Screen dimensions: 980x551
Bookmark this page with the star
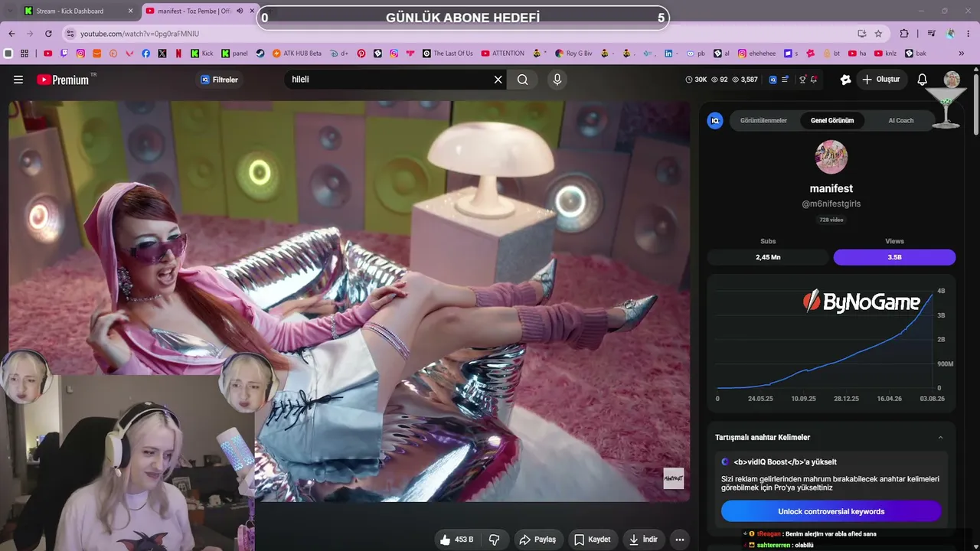pyautogui.click(x=878, y=34)
